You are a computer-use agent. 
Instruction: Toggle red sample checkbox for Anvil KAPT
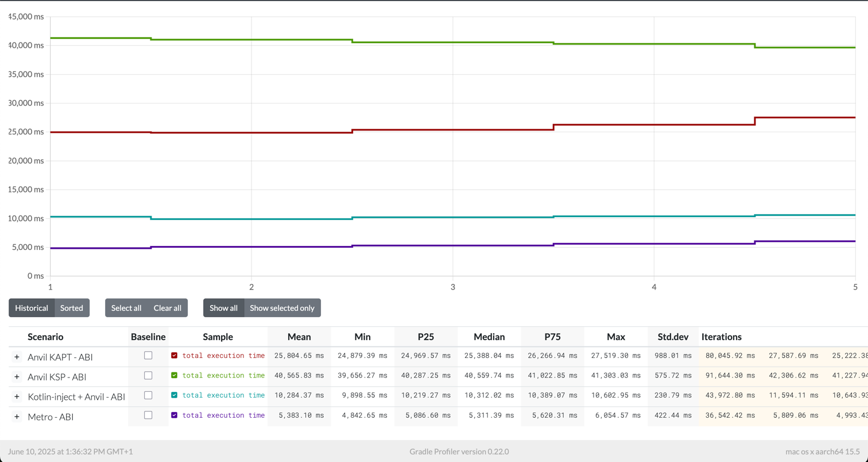click(x=175, y=356)
